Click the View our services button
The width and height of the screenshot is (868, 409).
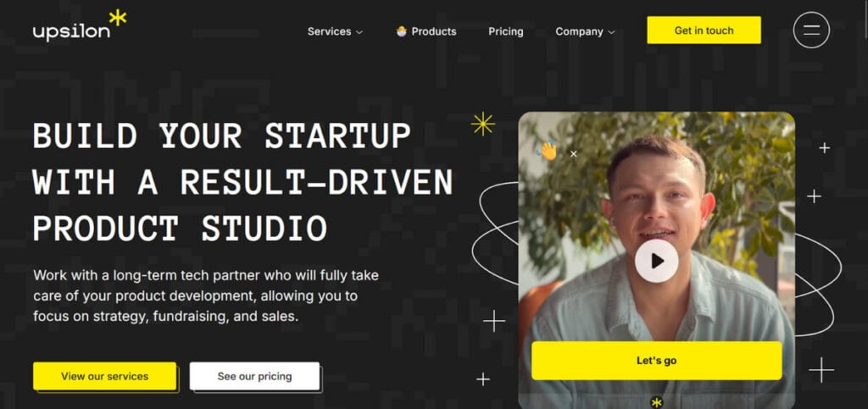104,376
